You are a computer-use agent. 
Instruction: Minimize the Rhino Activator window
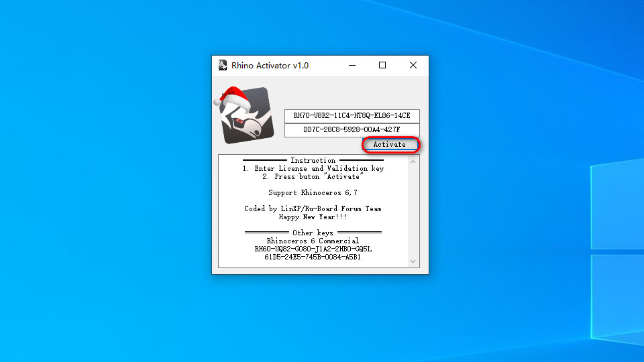tap(352, 66)
